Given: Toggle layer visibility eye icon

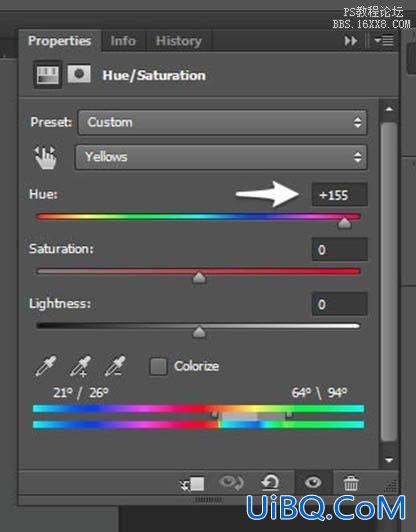Looking at the screenshot, I should 313,482.
